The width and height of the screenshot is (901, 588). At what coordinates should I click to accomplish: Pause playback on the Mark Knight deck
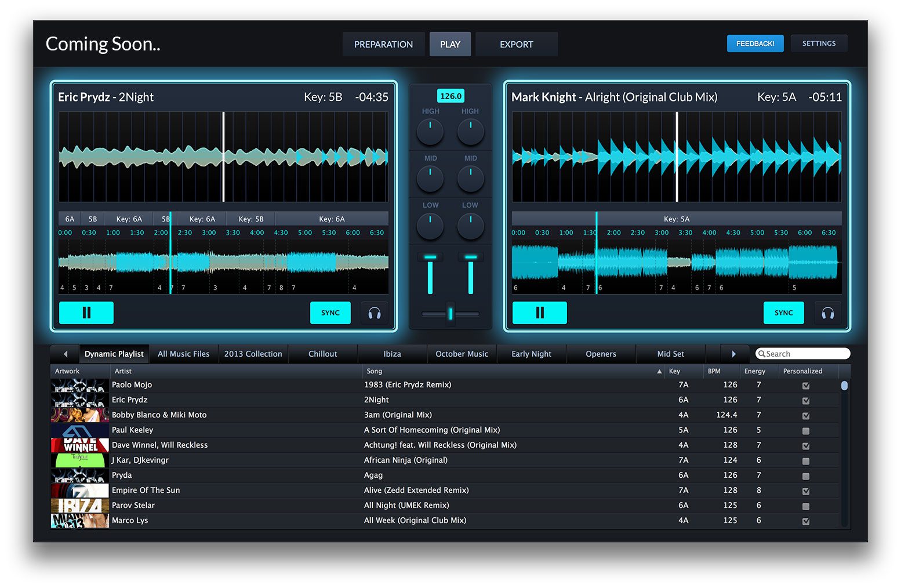coord(539,313)
